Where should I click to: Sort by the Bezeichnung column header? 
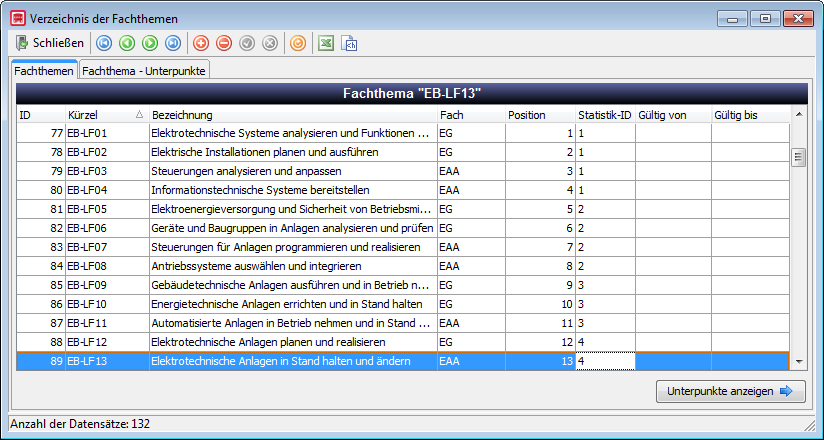coord(293,115)
